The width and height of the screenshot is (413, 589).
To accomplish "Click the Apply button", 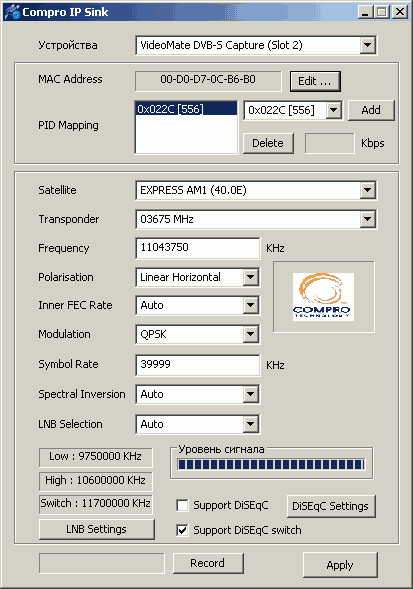I will 340,565.
